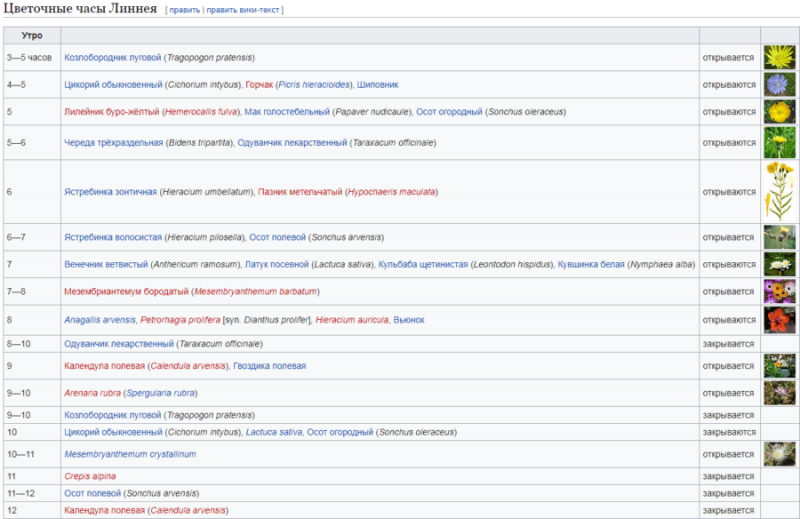
Task: Open the 'Латук посевной' link
Action: coord(277,264)
